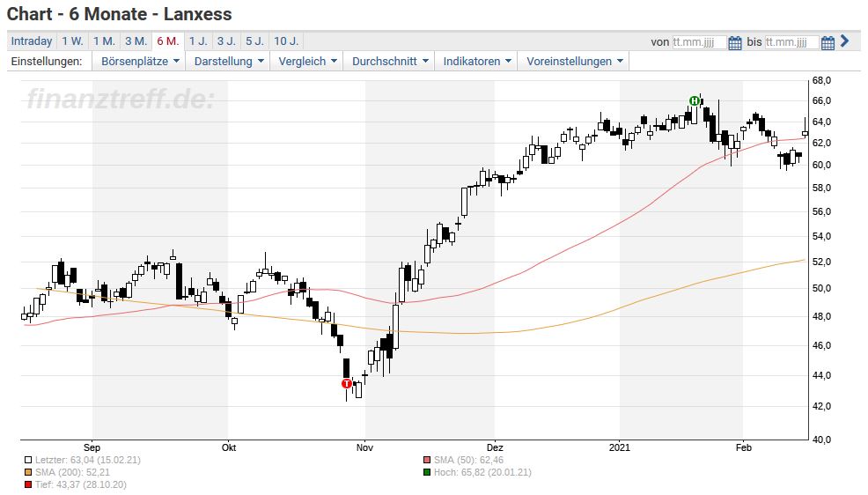Click the 50,0 price axis label
Screen dimensions: 868x495
tap(822, 289)
